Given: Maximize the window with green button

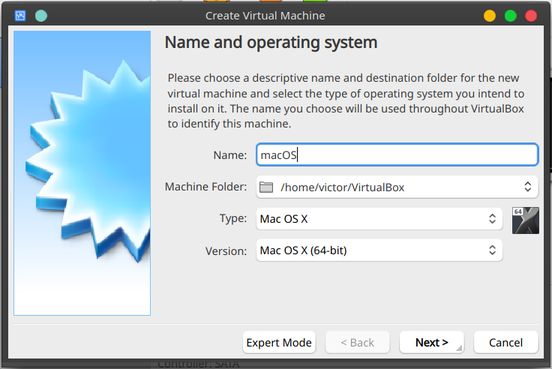Looking at the screenshot, I should [x=510, y=16].
